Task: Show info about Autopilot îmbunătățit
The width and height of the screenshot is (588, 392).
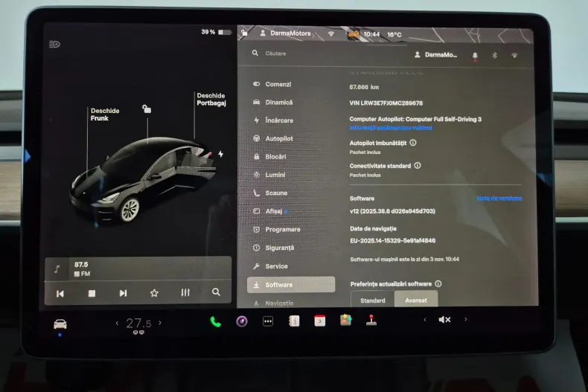Action: pos(413,143)
